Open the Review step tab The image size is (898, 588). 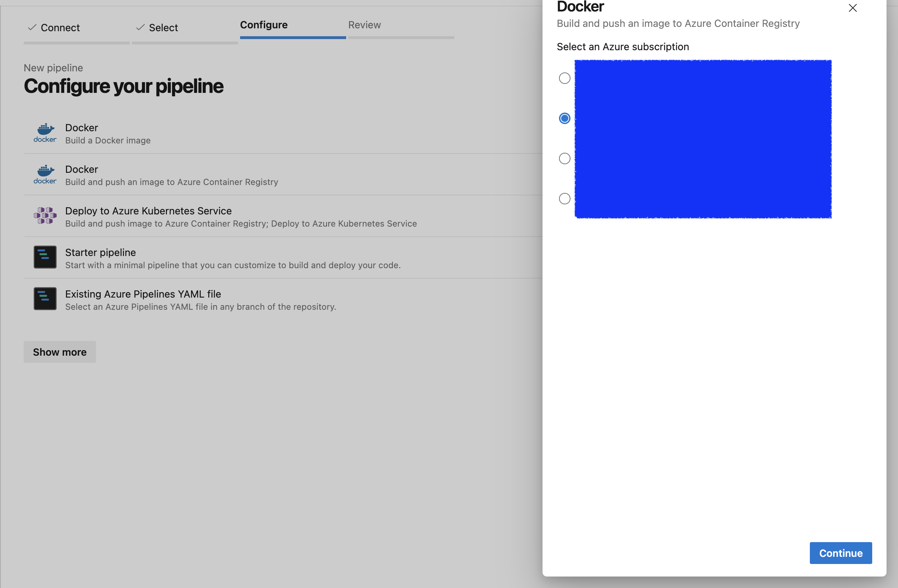364,25
